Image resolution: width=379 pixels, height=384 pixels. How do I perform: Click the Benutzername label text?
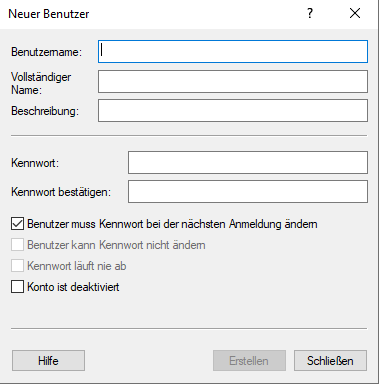coord(47,52)
